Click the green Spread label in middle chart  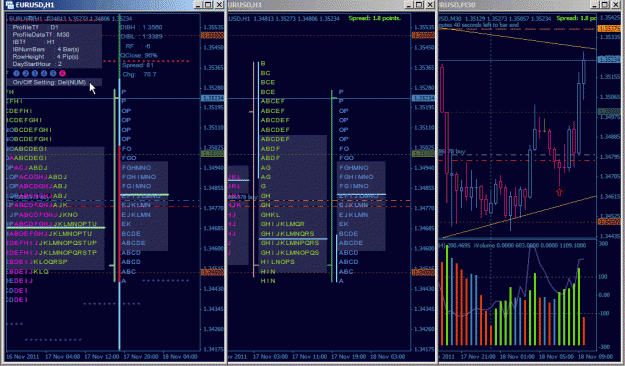click(x=374, y=18)
